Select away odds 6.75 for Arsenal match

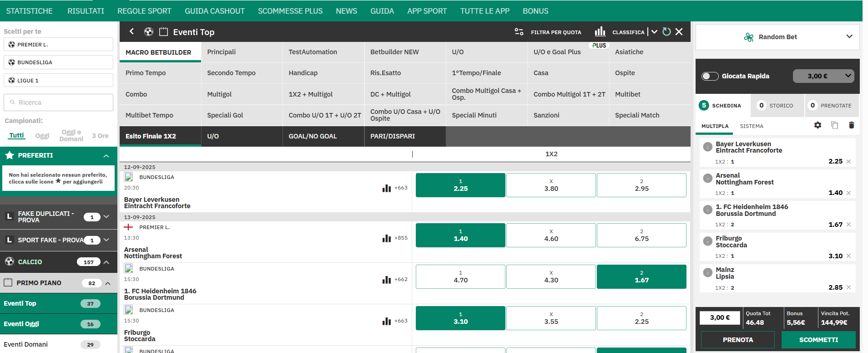pos(641,235)
